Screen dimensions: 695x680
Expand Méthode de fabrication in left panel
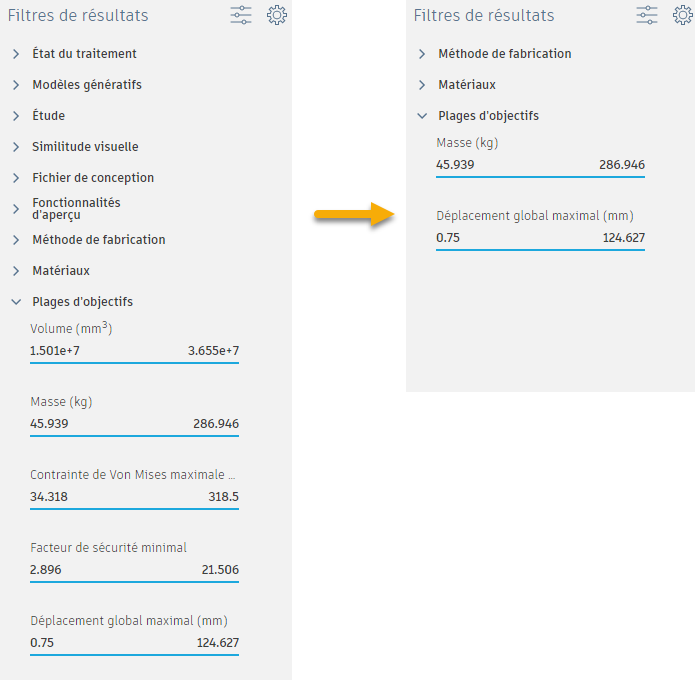[98, 240]
